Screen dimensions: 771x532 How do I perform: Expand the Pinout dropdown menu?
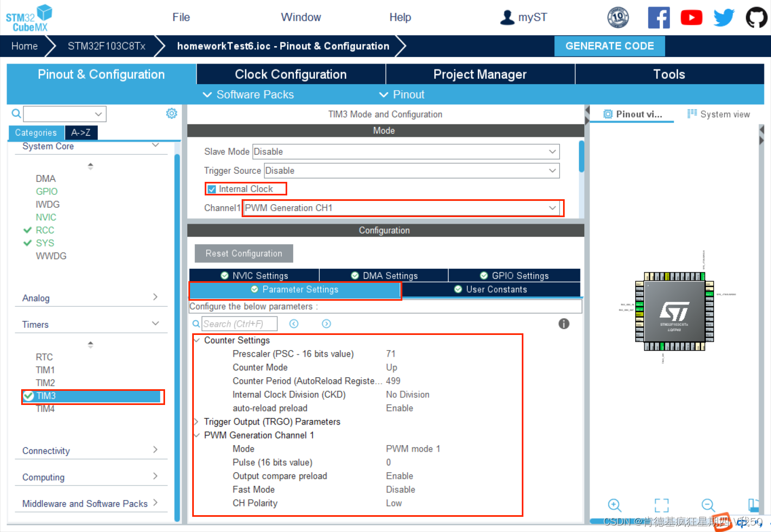click(x=402, y=94)
